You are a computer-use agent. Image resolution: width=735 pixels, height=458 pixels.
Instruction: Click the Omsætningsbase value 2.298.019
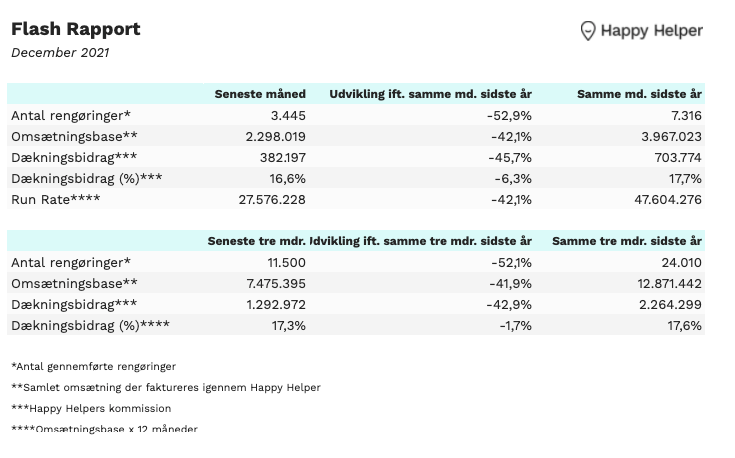(x=276, y=137)
